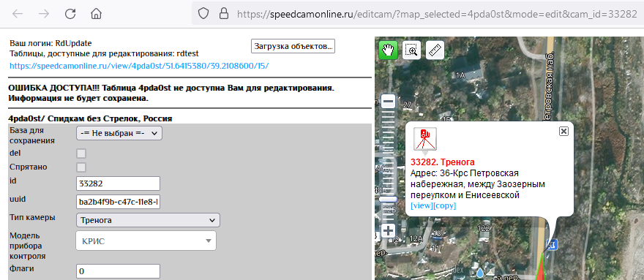Viewport: 644px width, 280px height.
Task: Open the Тип камеры dropdown
Action: (x=148, y=220)
